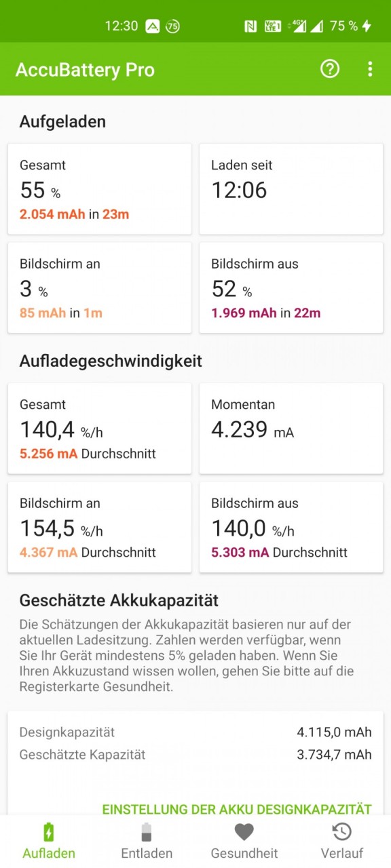Switch to the Entladen tab
The image size is (391, 868).
coord(147,842)
